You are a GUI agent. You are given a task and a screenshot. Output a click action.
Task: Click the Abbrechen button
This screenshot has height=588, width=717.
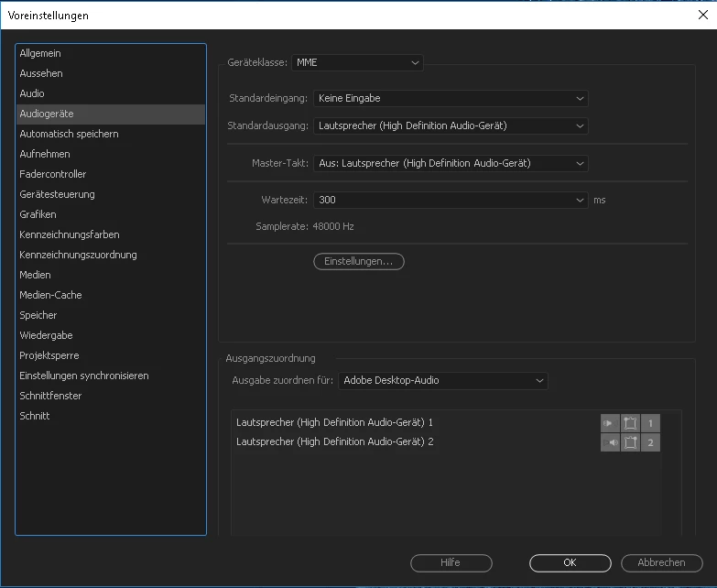coord(661,563)
